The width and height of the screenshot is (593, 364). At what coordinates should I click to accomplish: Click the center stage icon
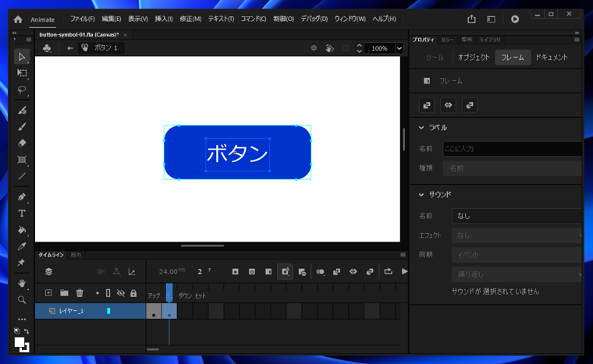point(314,48)
